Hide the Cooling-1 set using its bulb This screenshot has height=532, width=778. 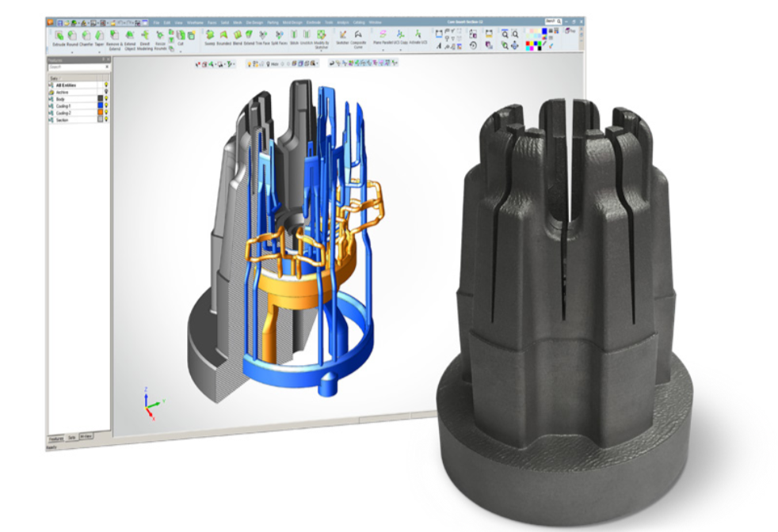[106, 106]
